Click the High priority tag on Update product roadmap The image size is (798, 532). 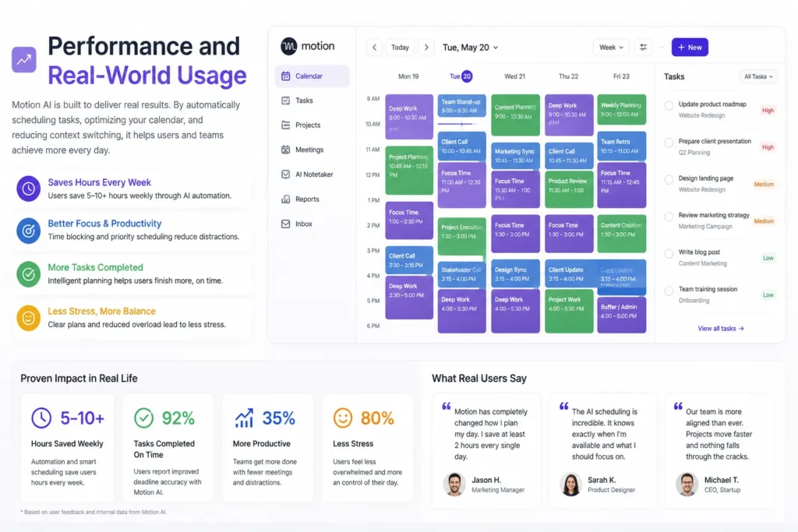768,111
